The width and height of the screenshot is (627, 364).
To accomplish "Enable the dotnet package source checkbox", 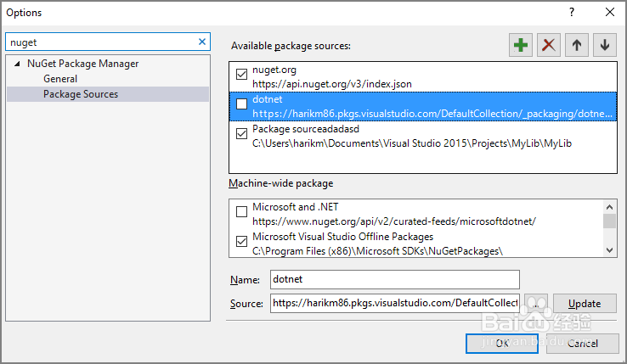I will tap(241, 104).
